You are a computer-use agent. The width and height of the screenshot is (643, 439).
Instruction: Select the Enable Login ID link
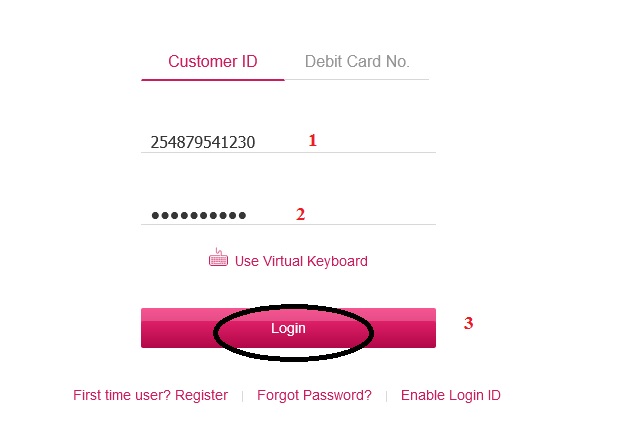pos(450,395)
